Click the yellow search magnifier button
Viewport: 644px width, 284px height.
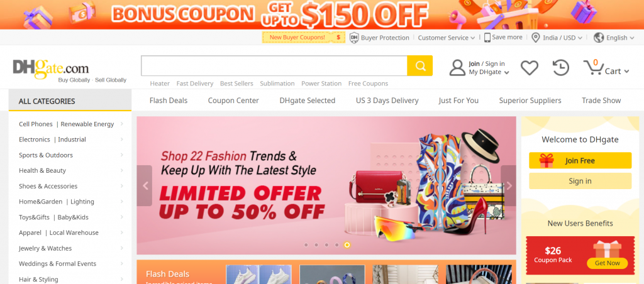[x=419, y=66]
